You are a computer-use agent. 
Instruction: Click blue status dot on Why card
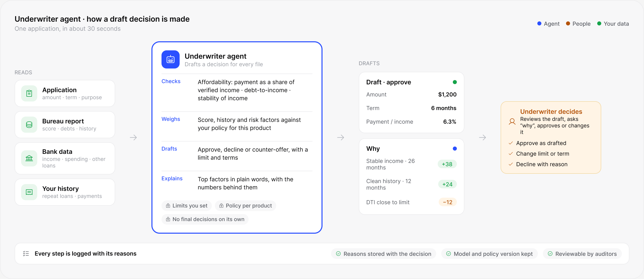tap(455, 149)
